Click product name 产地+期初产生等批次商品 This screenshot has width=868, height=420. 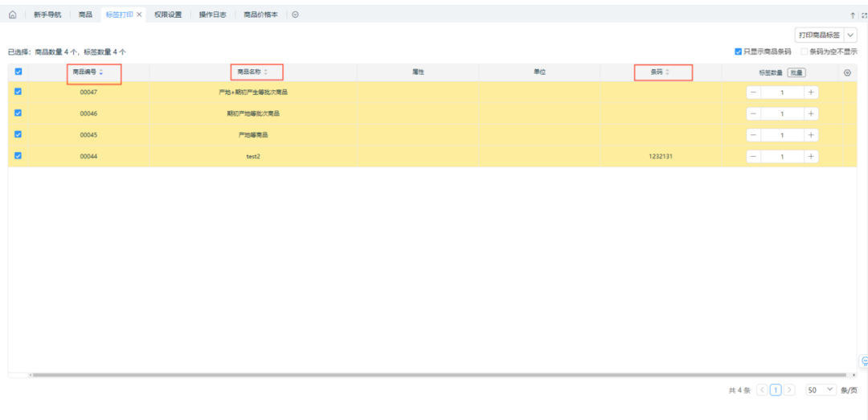(253, 92)
